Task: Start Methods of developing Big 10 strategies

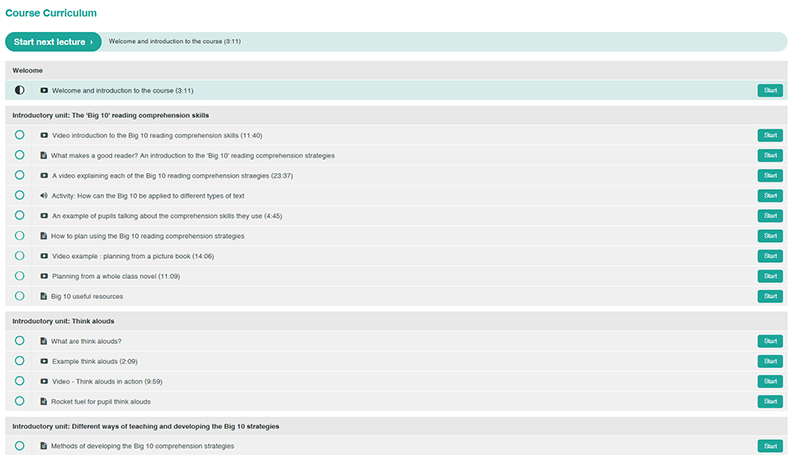Action: 770,446
